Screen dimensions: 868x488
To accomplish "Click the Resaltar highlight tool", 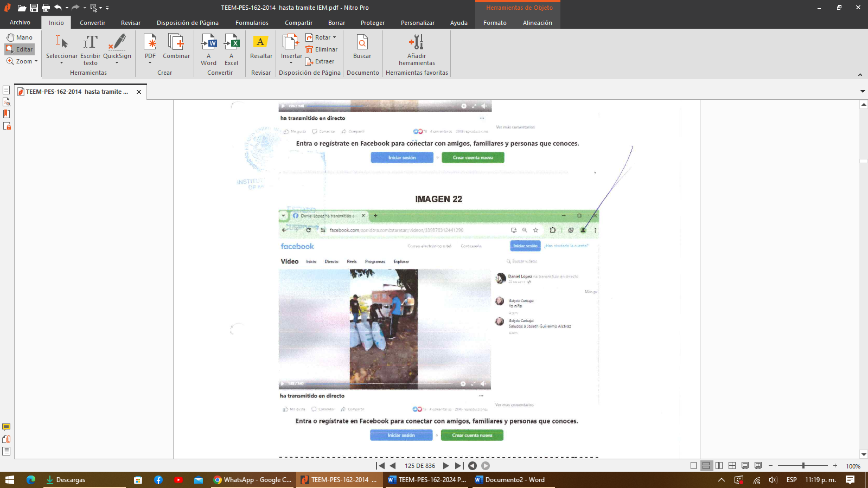I will click(x=261, y=46).
